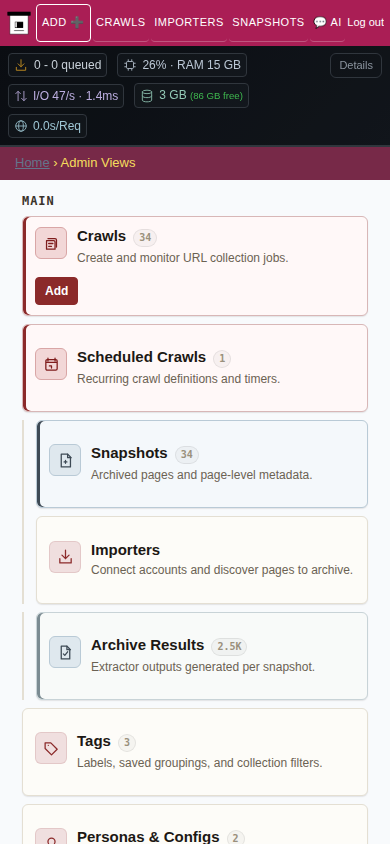Click the Archive Results checked-file icon
Screen dimensions: 390x844
pyautogui.click(x=65, y=652)
